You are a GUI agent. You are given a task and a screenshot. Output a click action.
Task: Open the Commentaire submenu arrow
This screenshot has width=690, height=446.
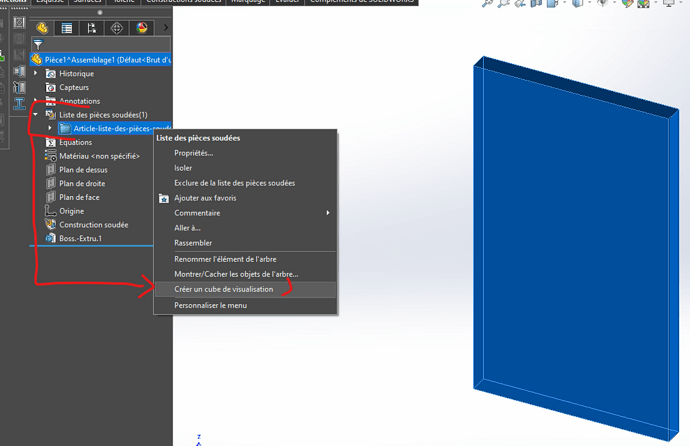(x=327, y=213)
